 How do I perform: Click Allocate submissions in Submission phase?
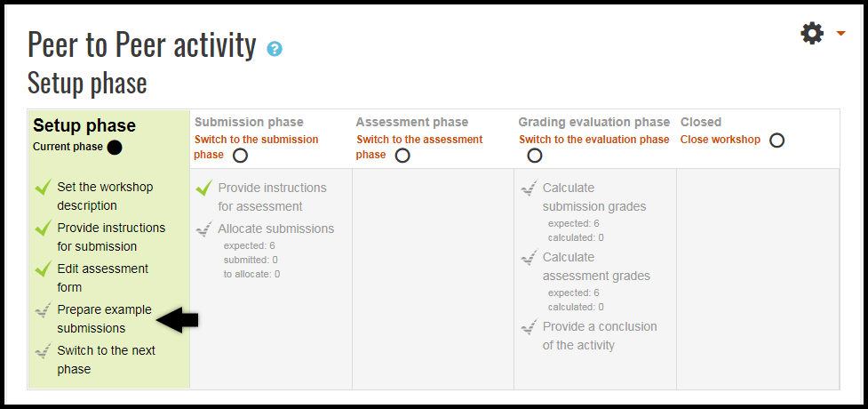coord(276,229)
